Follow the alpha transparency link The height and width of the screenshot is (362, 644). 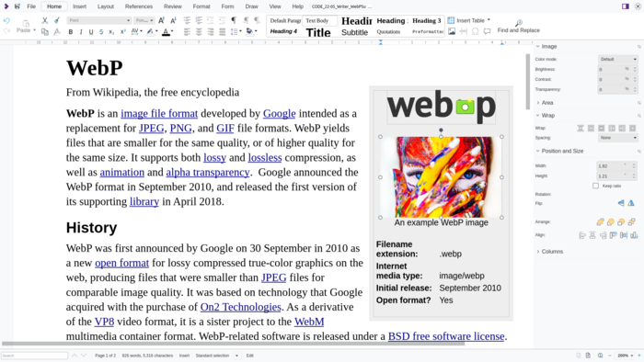click(207, 172)
